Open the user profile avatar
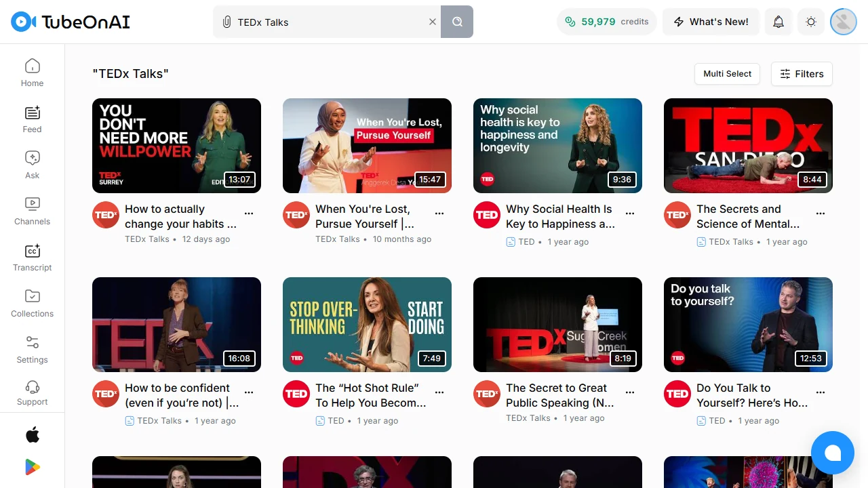 tap(844, 22)
